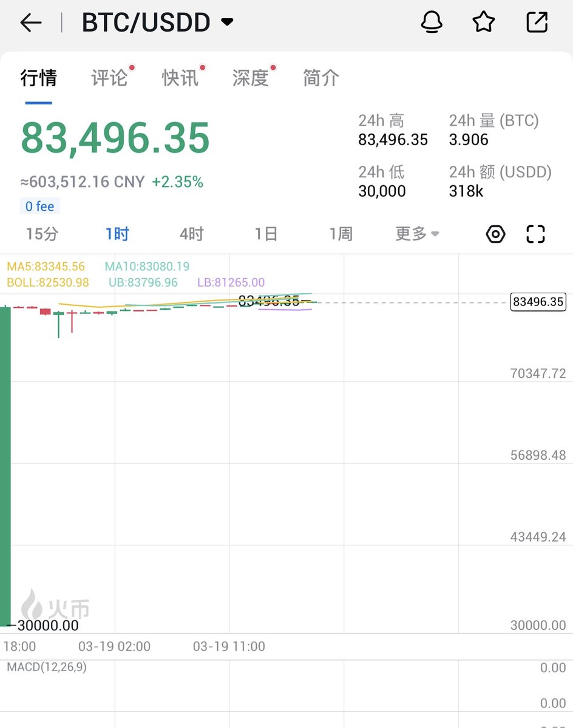The width and height of the screenshot is (573, 728).
Task: Open the 深度 depth tab
Action: tap(251, 78)
